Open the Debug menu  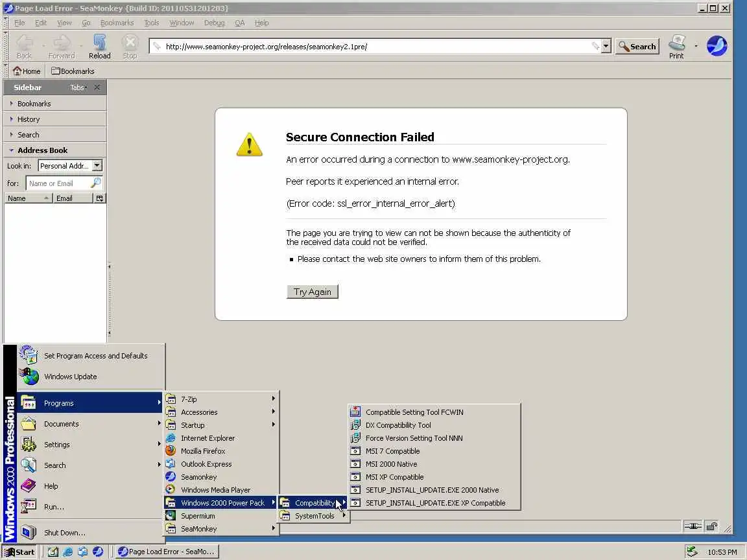(214, 23)
